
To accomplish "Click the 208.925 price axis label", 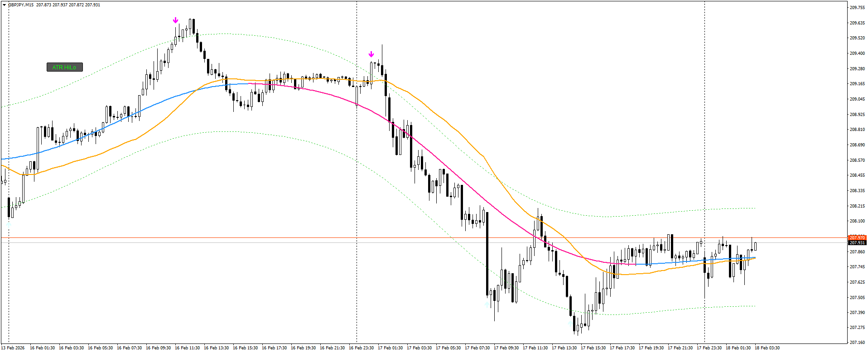I will pyautogui.click(x=857, y=114).
